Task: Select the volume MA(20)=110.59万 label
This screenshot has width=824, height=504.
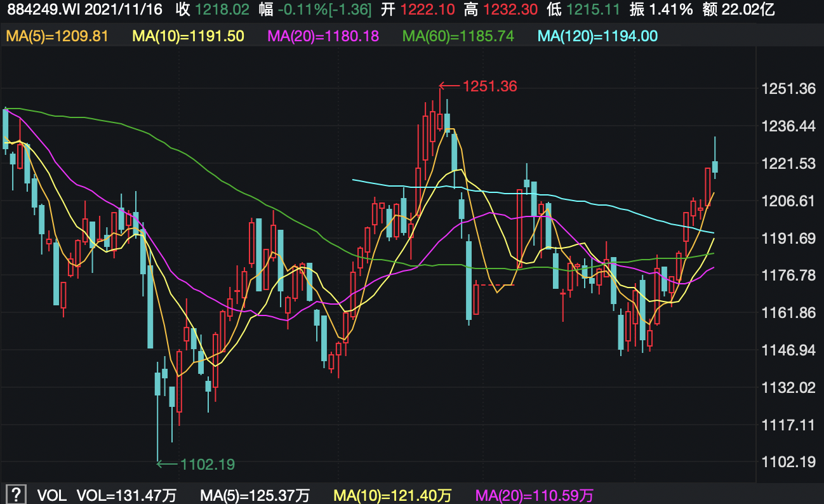Action: [x=535, y=495]
